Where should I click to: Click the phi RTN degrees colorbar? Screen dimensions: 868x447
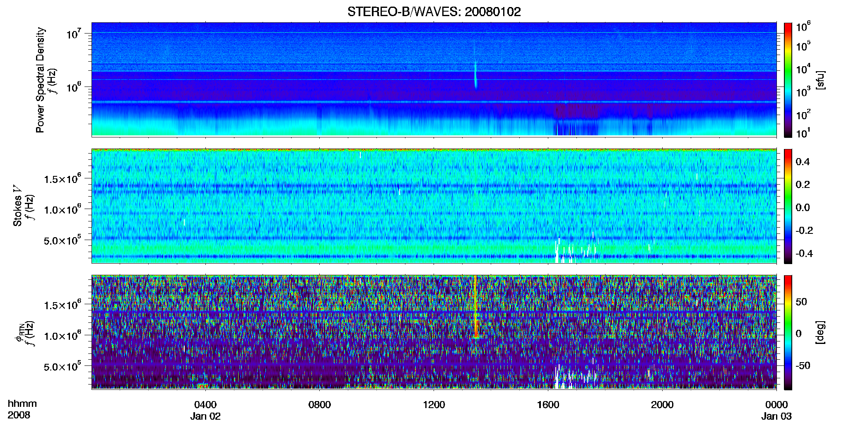pyautogui.click(x=788, y=332)
